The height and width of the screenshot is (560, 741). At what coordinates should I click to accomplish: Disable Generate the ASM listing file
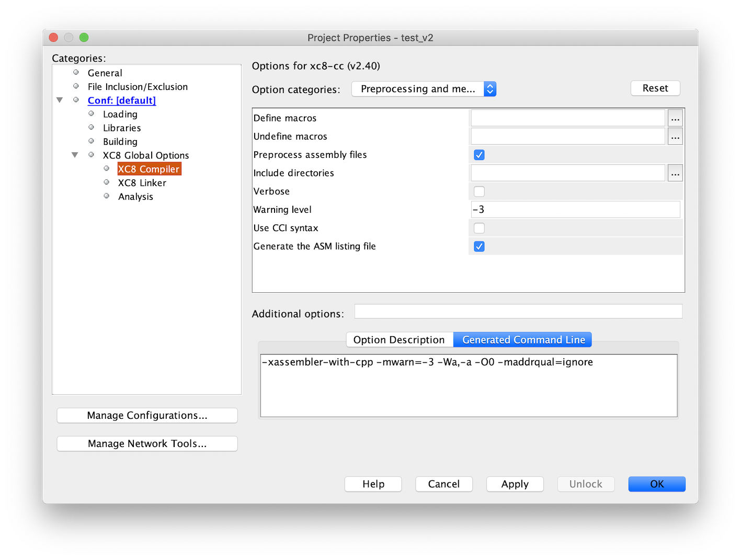click(479, 246)
